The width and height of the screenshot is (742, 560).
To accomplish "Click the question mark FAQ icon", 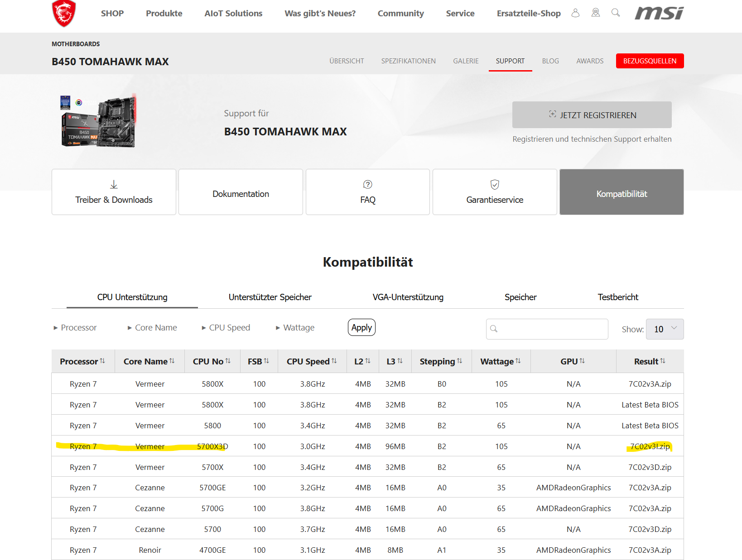I will click(368, 184).
